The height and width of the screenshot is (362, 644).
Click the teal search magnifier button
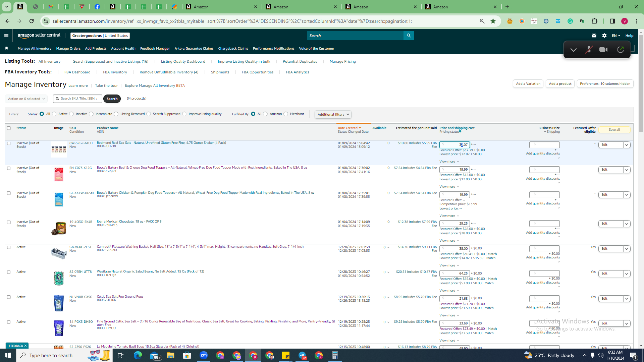[x=409, y=36]
